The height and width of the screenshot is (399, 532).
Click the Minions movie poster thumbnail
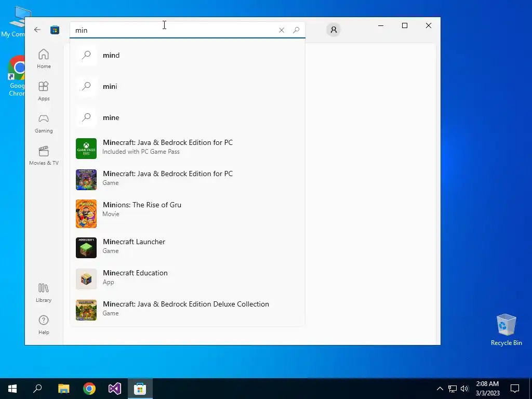86,214
